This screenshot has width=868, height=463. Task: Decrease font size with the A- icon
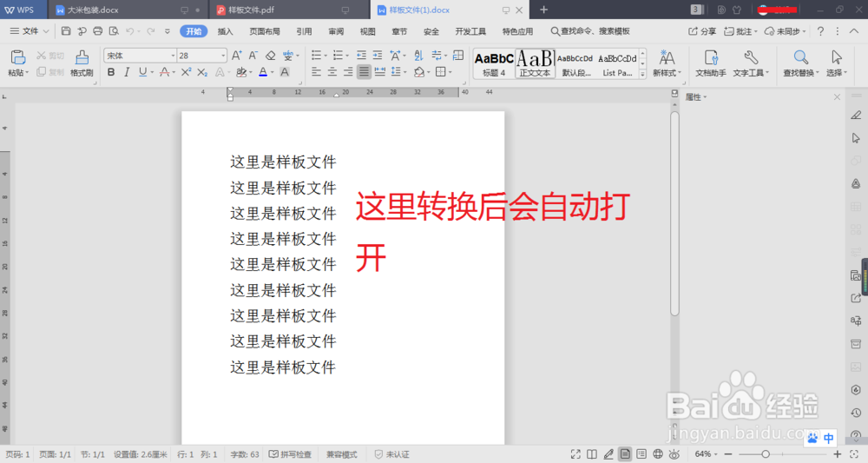tap(253, 56)
